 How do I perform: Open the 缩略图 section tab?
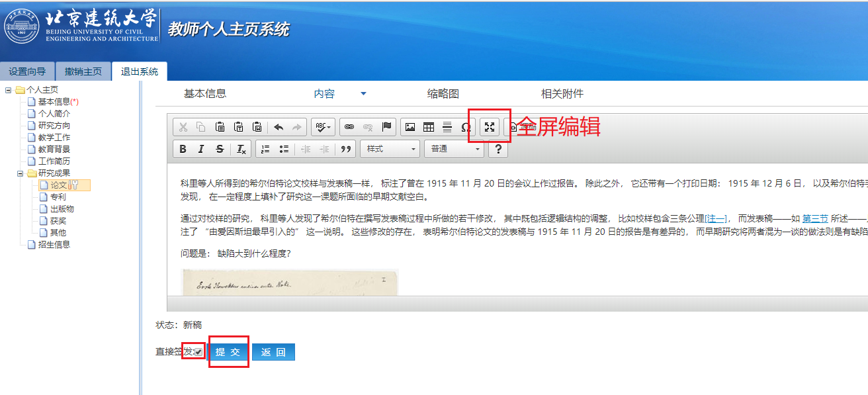click(x=443, y=94)
